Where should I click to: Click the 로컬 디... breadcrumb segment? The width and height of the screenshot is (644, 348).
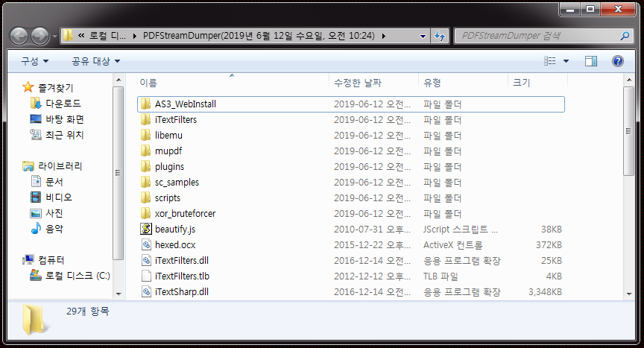click(108, 36)
